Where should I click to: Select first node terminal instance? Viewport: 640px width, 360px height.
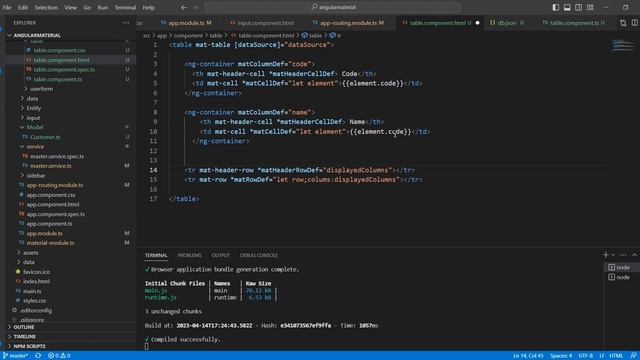click(621, 267)
